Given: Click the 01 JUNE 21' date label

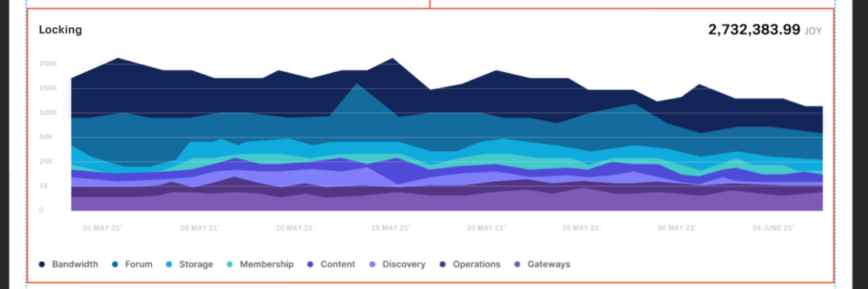Looking at the screenshot, I should (773, 227).
